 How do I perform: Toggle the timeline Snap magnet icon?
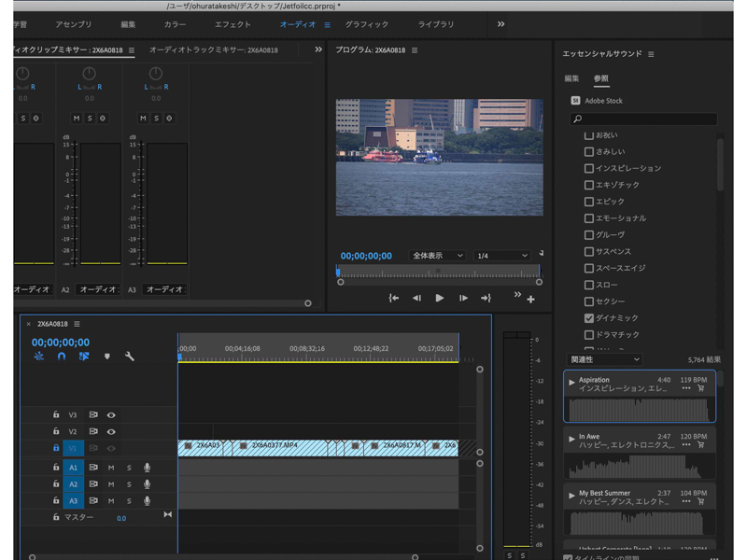coord(62,357)
